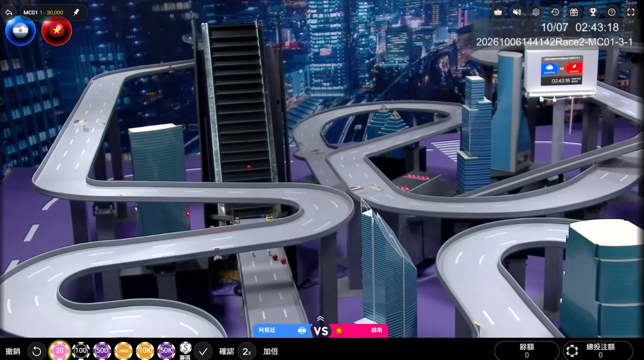
Task: Select the pink 20 chip
Action: [x=59, y=351]
